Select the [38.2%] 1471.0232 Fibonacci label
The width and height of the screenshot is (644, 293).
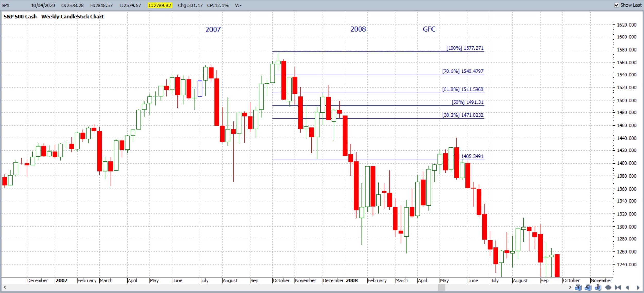pos(463,115)
